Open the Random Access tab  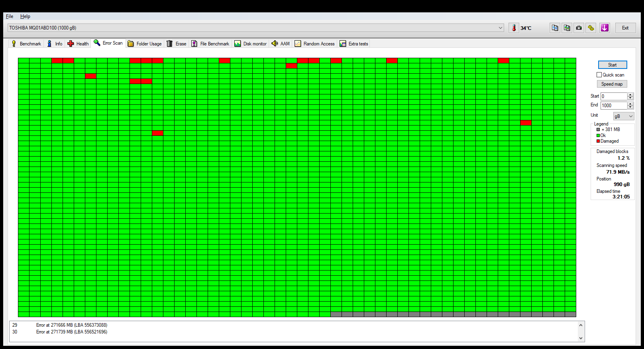pyautogui.click(x=315, y=44)
